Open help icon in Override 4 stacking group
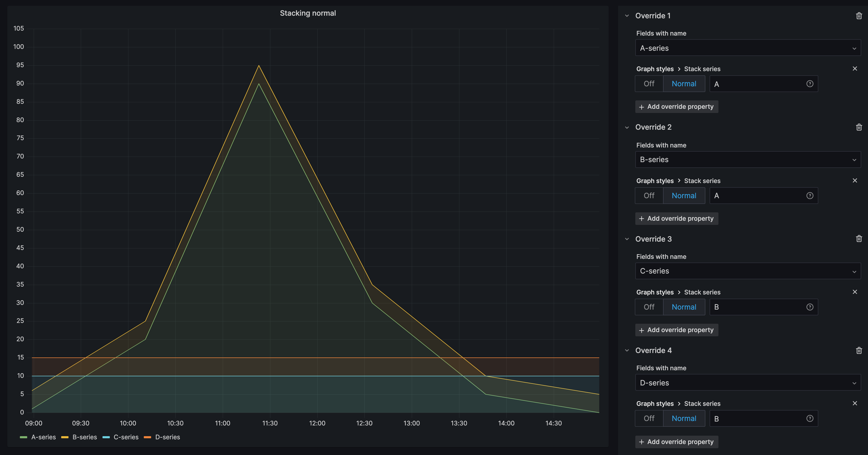Image resolution: width=868 pixels, height=455 pixels. [x=810, y=419]
